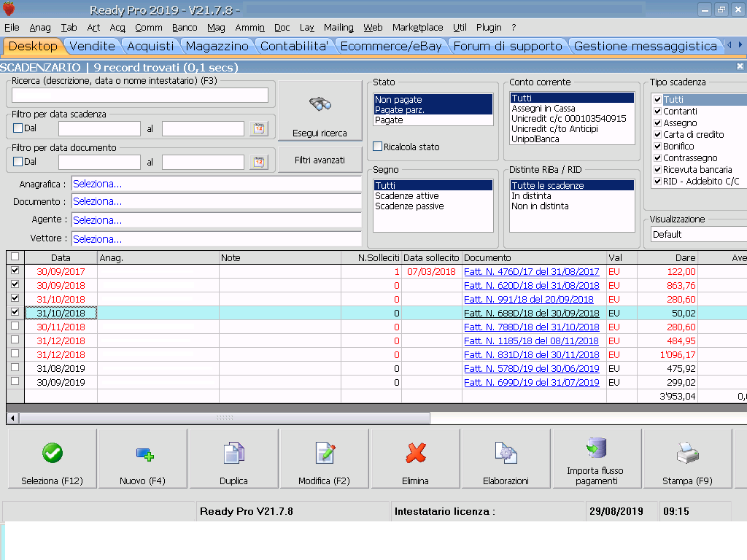The width and height of the screenshot is (747, 560).
Task: Uncheck the RID - Addebito C/C type
Action: click(657, 181)
